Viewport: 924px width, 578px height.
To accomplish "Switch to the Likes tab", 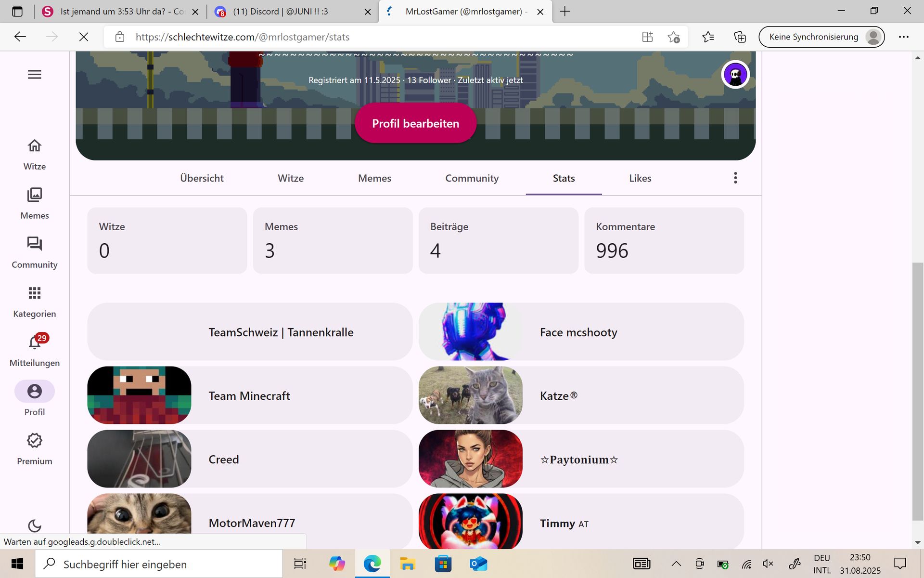I will (x=640, y=178).
